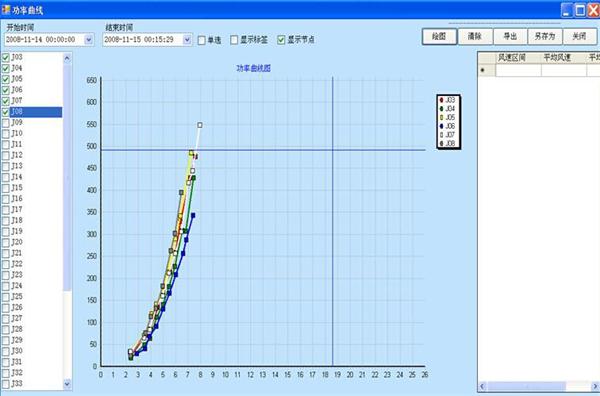Open the end time dropdown arrow
The width and height of the screenshot is (600, 396).
[187, 39]
